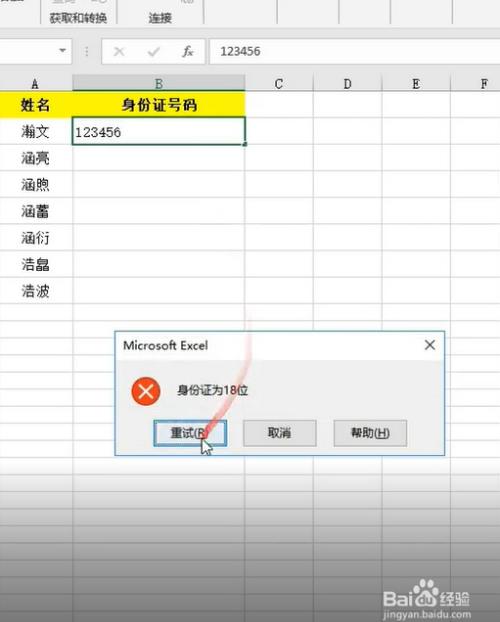Screen dimensions: 500x622
Task: Select the name cell 涵衍
Action: pyautogui.click(x=36, y=238)
